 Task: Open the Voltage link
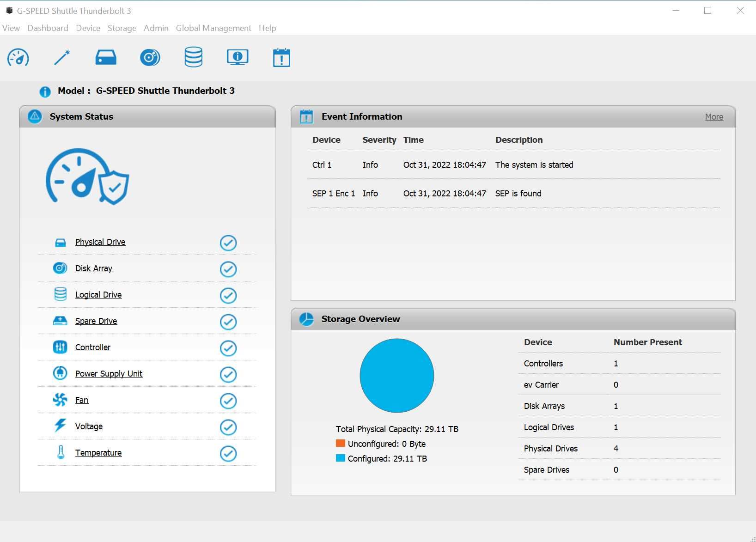[x=89, y=426]
